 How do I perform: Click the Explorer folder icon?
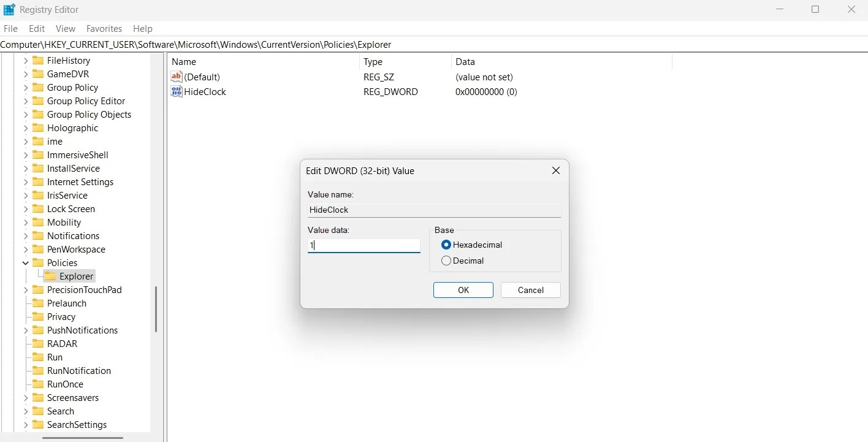point(50,276)
